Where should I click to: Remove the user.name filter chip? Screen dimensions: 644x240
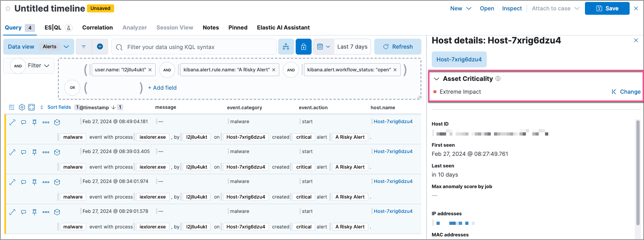click(x=150, y=70)
